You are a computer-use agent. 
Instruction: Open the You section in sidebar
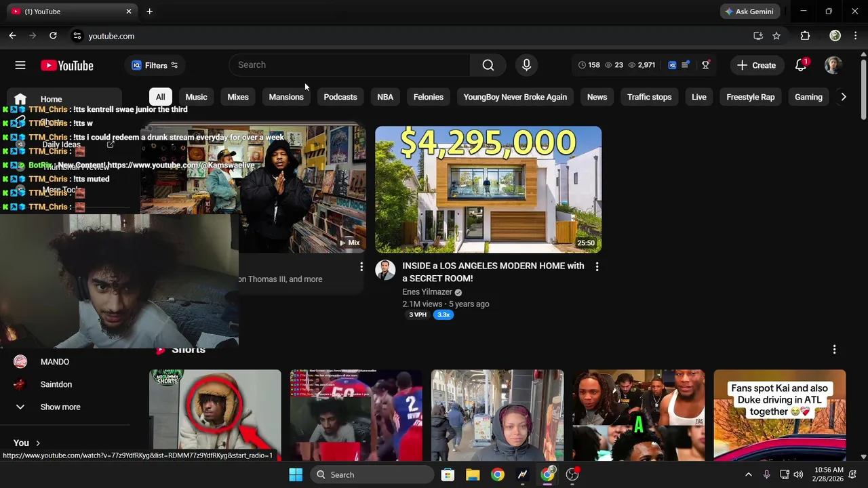pyautogui.click(x=27, y=443)
